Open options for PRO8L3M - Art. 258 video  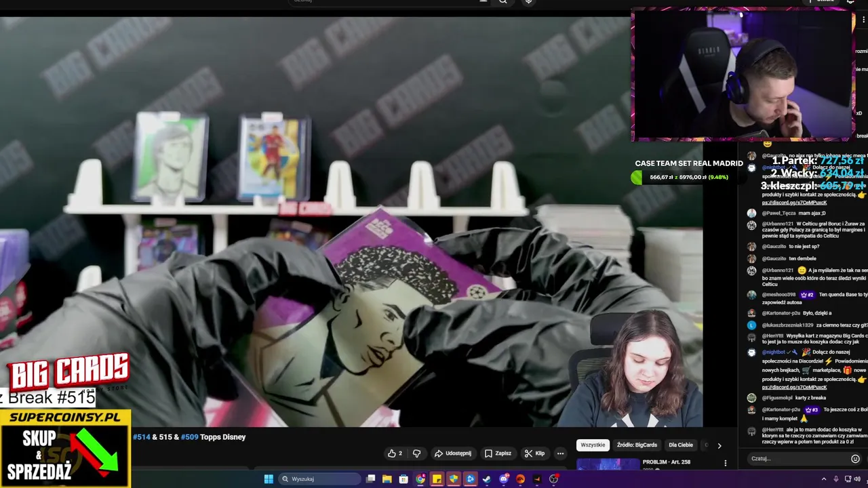725,464
